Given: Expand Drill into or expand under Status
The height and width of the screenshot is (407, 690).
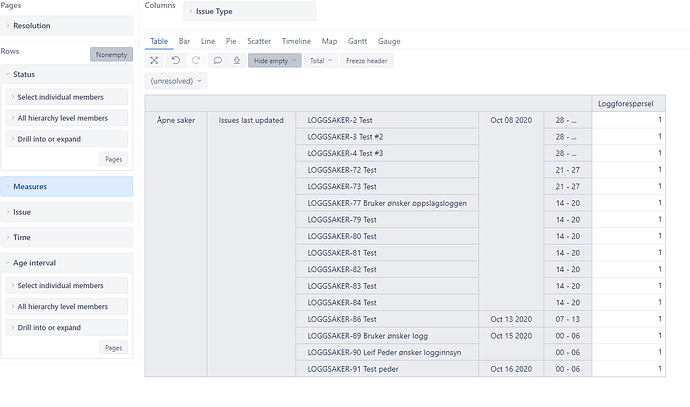Looking at the screenshot, I should (66, 139).
